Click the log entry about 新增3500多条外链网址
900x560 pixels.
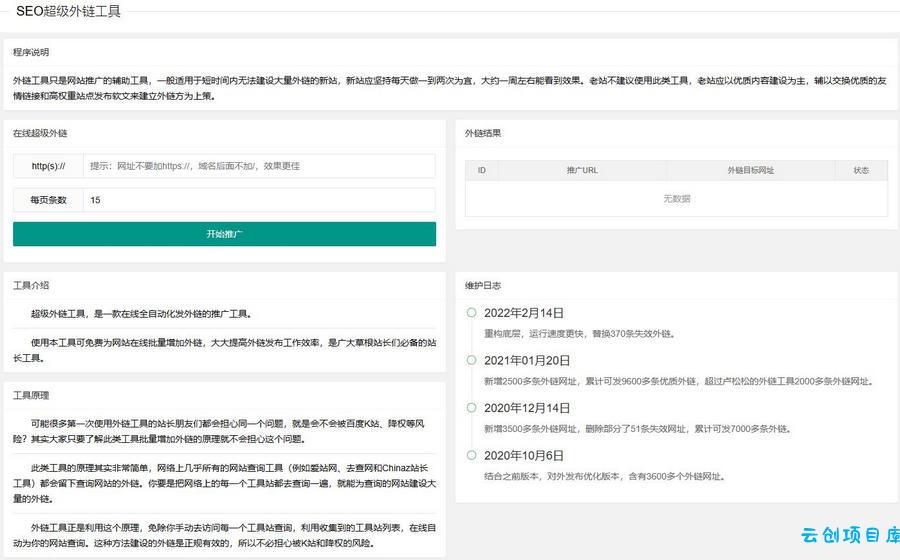pos(638,429)
